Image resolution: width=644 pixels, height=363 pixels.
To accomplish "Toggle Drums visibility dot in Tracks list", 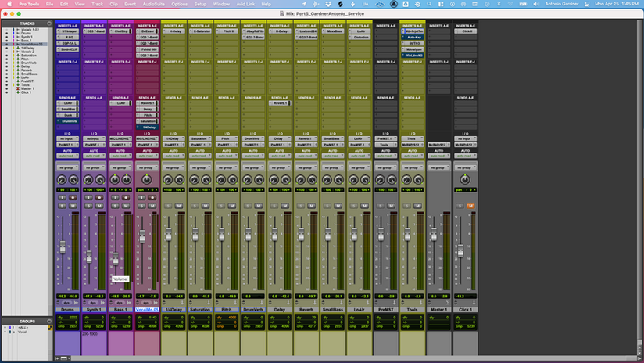I will pyautogui.click(x=6, y=34).
